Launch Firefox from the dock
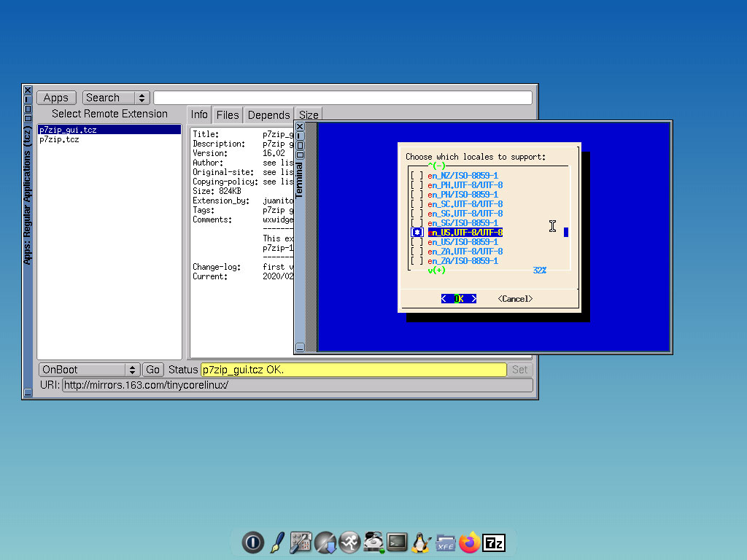The width and height of the screenshot is (747, 560). pos(470,542)
